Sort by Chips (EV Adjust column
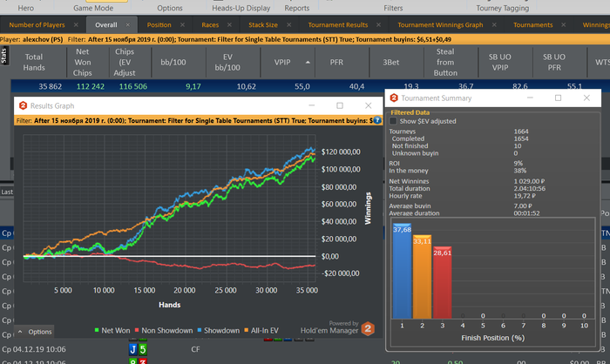The width and height of the screenshot is (610, 364). [125, 62]
